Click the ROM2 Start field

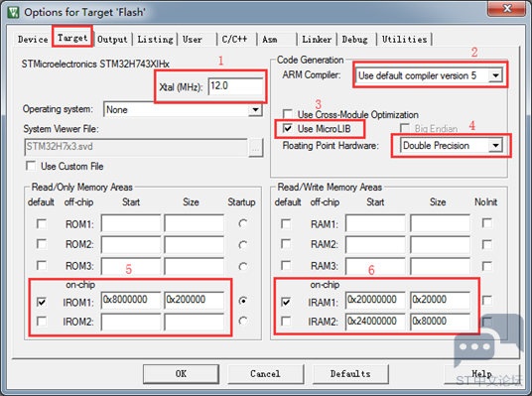(131, 244)
